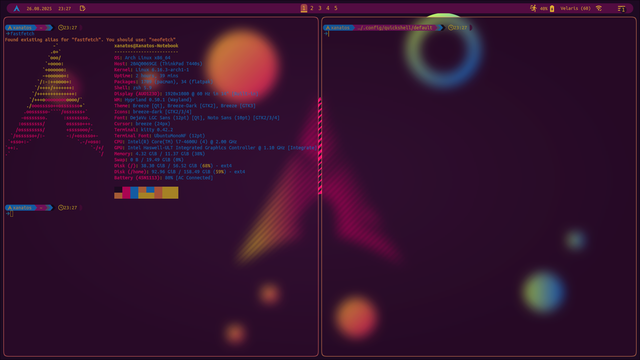The height and width of the screenshot is (360, 640).
Task: Open the Arch logo launcher in top bar
Action: tap(17, 8)
